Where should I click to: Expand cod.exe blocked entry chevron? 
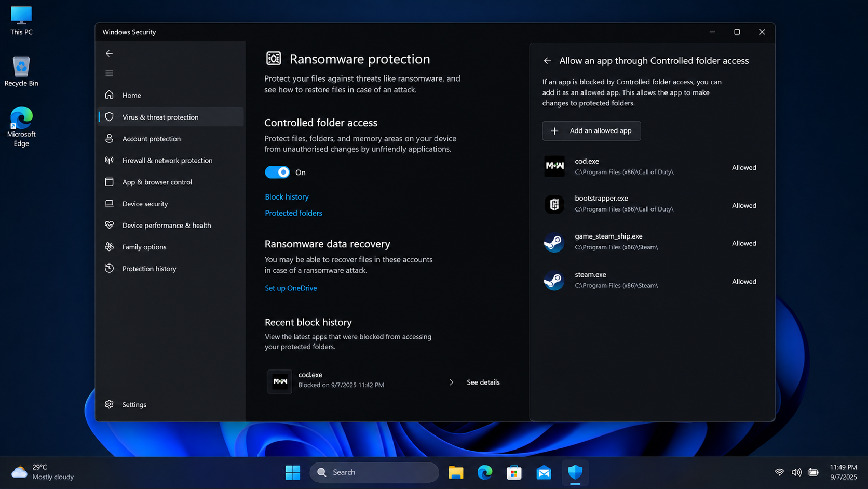click(x=451, y=382)
